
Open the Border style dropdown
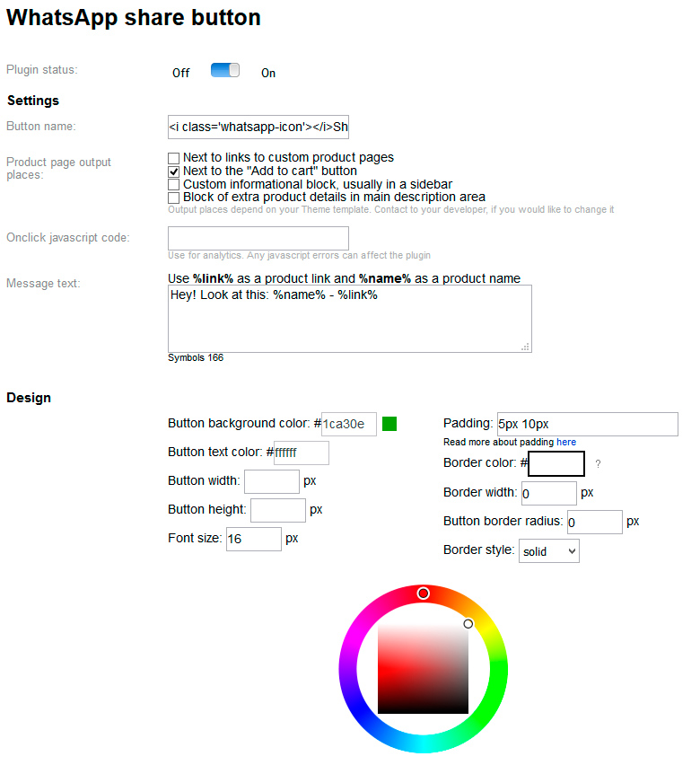pos(548,550)
